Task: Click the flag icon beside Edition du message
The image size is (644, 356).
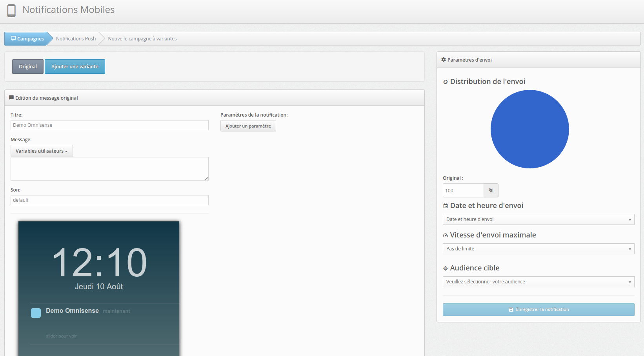Action: [11, 98]
